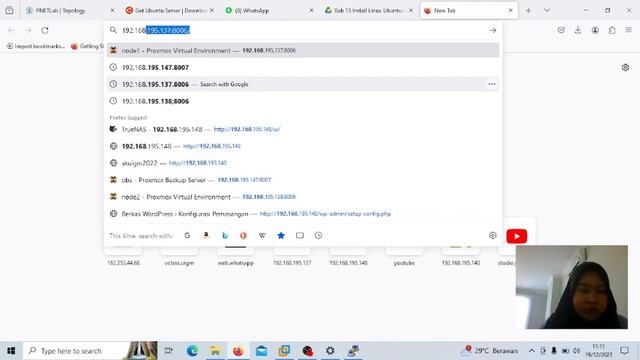The height and width of the screenshot is (360, 640).
Task: Close the WhatsApp tab
Action: (311, 11)
